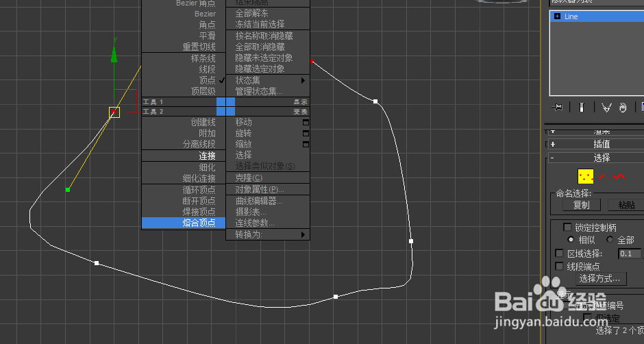Click the green Bezier handle in viewport
The width and height of the screenshot is (644, 344).
[x=68, y=189]
